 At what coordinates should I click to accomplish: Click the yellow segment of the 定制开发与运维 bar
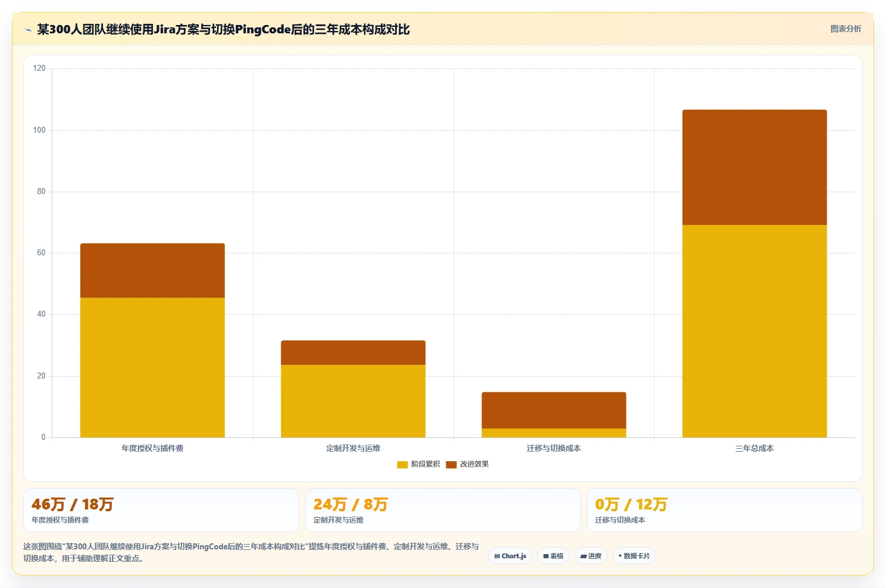click(x=353, y=401)
